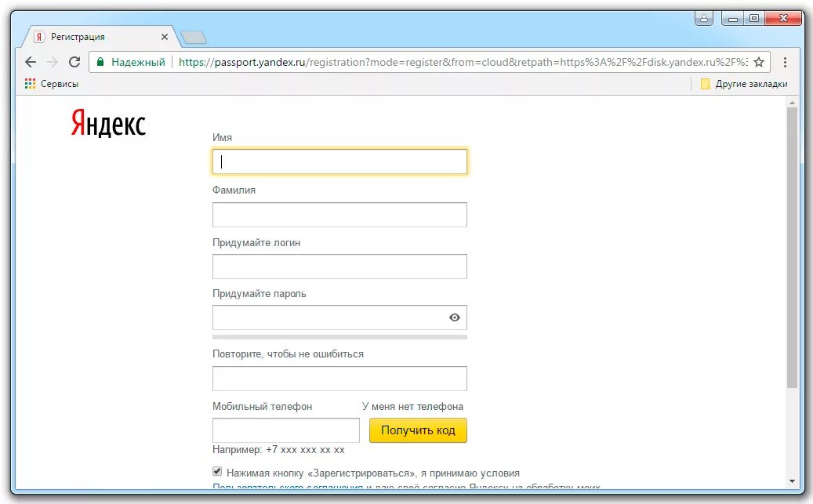Close the Регистрация tab
The height and width of the screenshot is (504, 813).
[165, 37]
